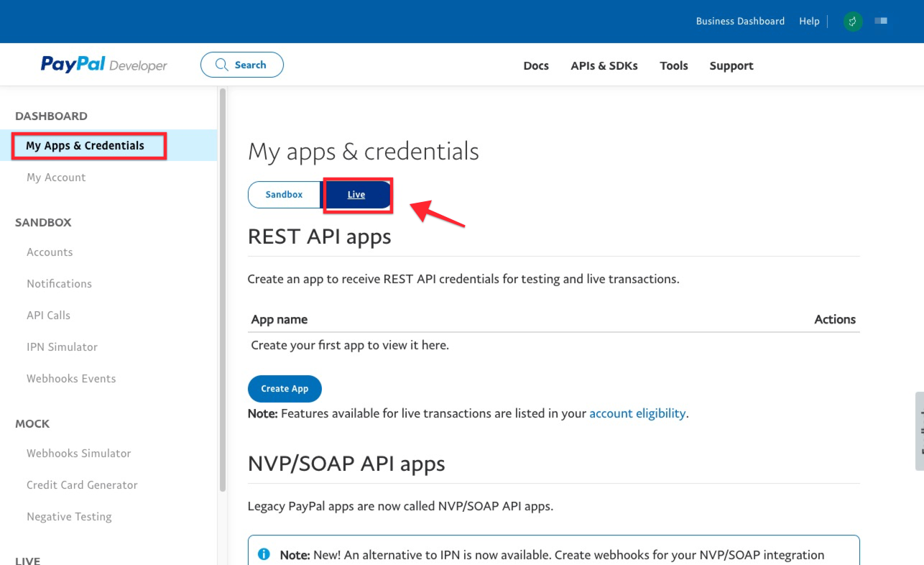924x565 pixels.
Task: Switch to the Live toggle
Action: (356, 195)
